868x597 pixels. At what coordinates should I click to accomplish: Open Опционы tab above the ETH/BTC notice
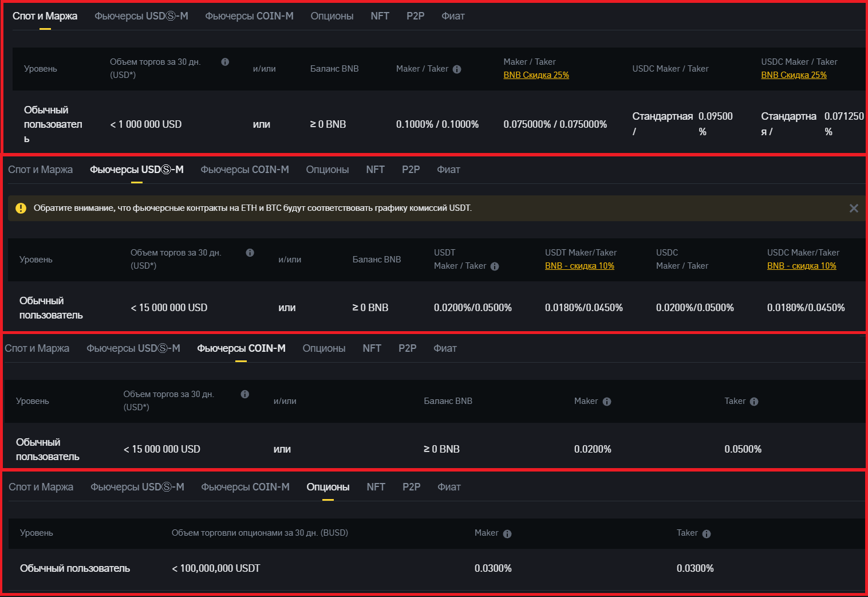pyautogui.click(x=328, y=170)
